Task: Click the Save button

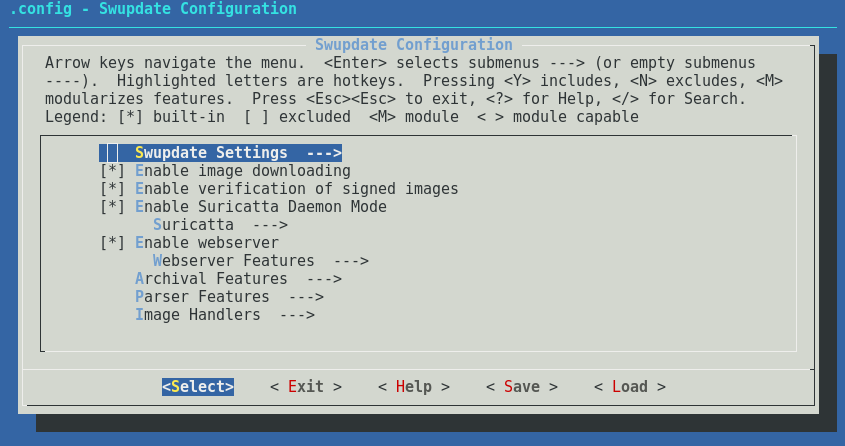Action: point(522,387)
